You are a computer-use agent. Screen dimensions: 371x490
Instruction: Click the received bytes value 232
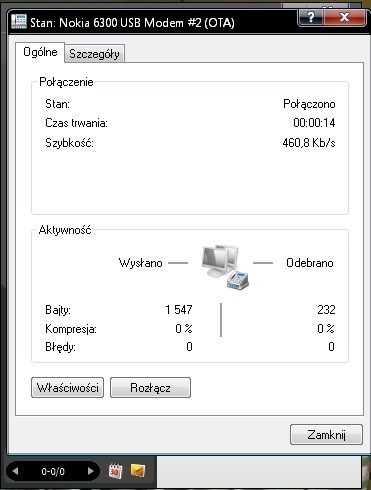326,310
